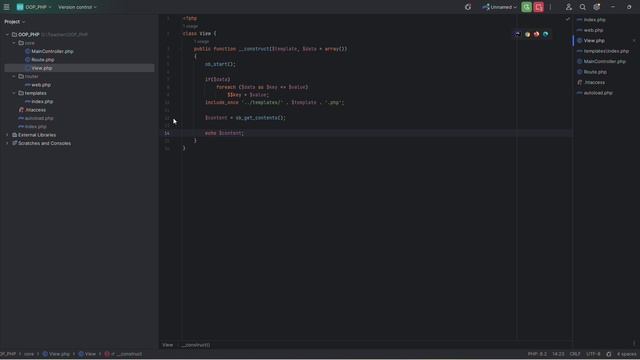Collapse the templates folder arrow
The image size is (640, 360).
click(14, 93)
